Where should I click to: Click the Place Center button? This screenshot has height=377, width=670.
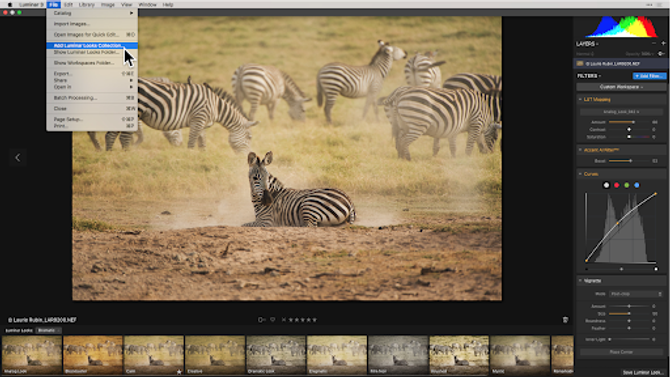621,352
